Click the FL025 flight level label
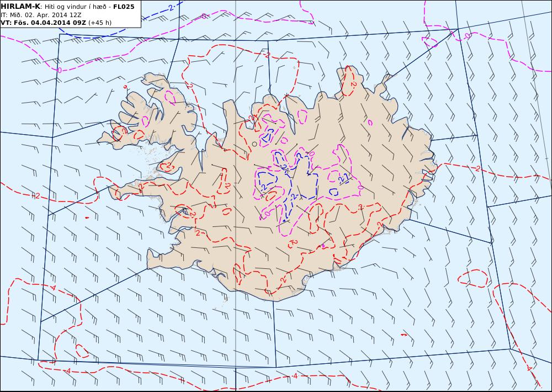 pyautogui.click(x=124, y=7)
